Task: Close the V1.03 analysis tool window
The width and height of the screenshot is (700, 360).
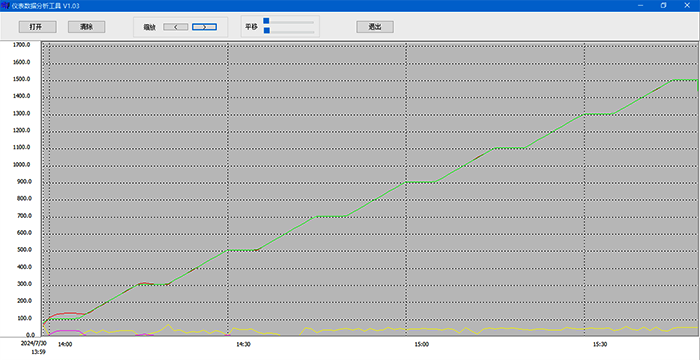Action: pyautogui.click(x=687, y=5)
